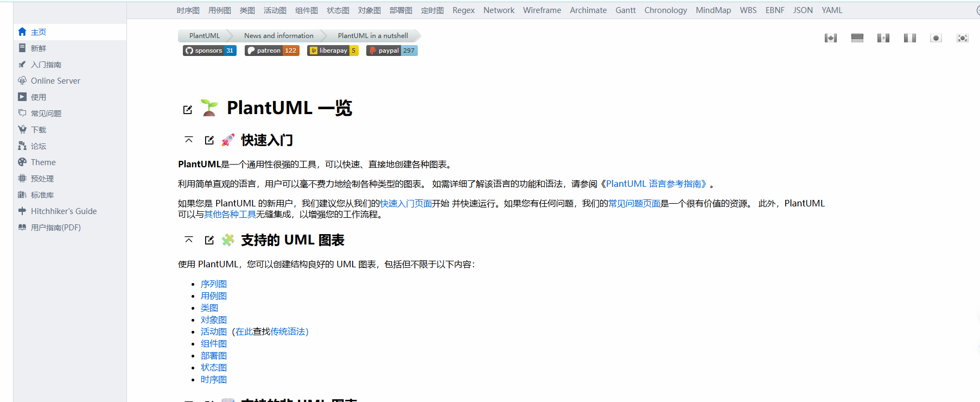Select MindMap in the top navigation bar
The width and height of the screenshot is (980, 402).
713,10
